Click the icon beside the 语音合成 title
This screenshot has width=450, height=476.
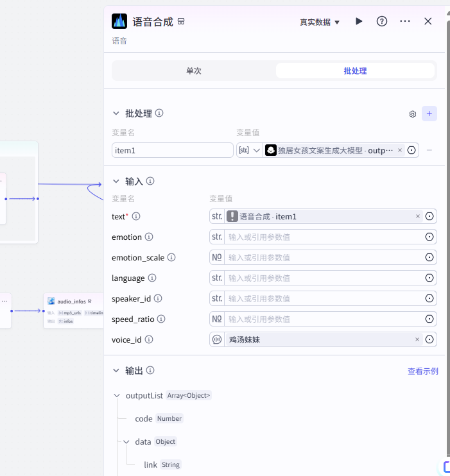tap(181, 21)
